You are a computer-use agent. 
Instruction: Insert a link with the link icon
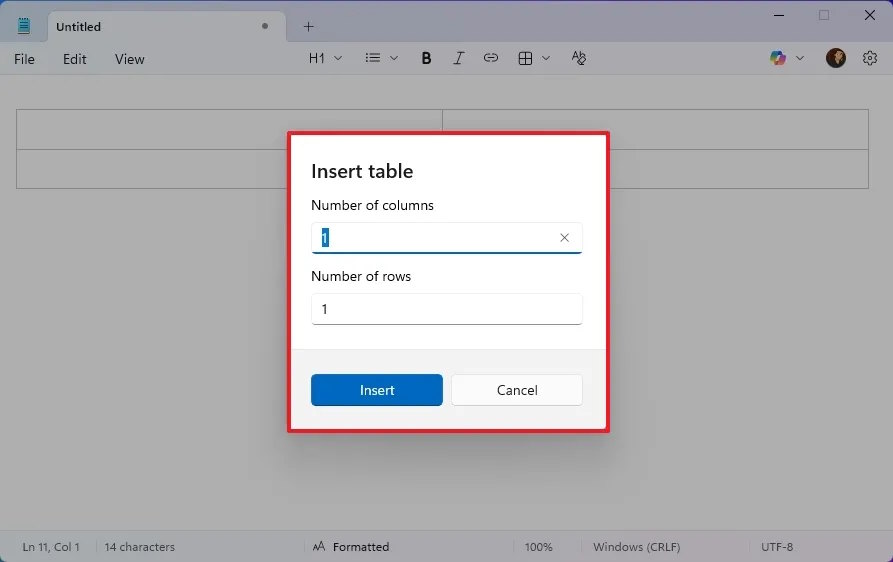click(491, 58)
